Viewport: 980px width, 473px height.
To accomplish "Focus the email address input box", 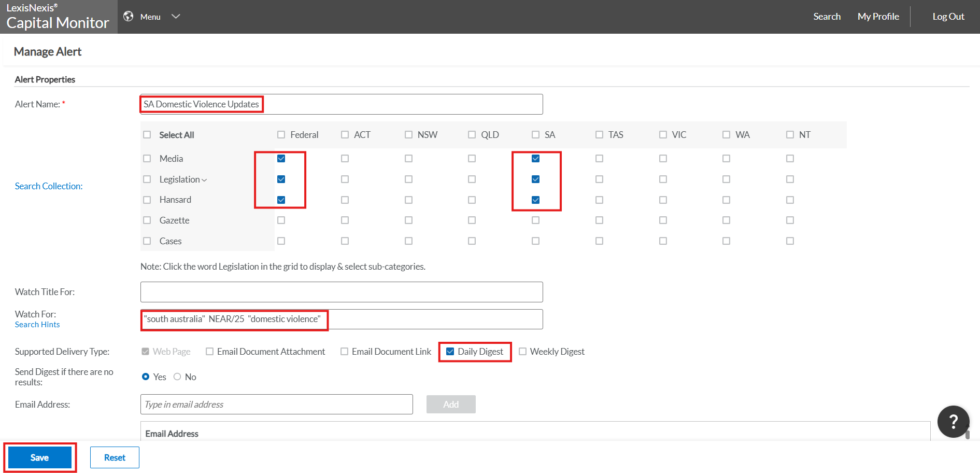I will [x=276, y=405].
